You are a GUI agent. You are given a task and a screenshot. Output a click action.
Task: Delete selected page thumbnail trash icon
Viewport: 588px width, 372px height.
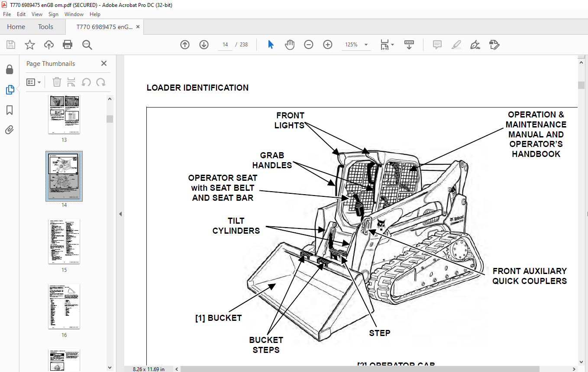coord(57,82)
